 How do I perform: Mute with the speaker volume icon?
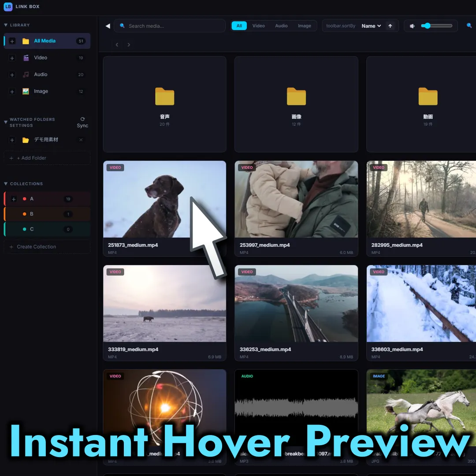point(412,26)
